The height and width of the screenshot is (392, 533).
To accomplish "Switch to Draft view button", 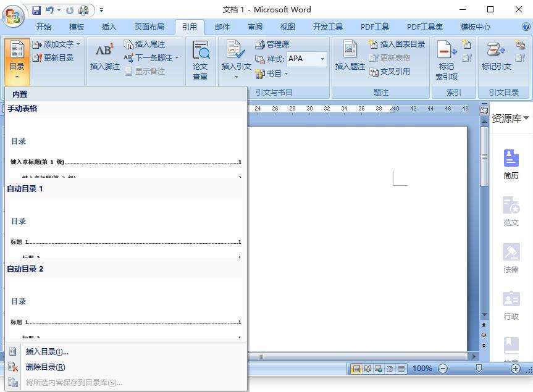I will coord(401,369).
